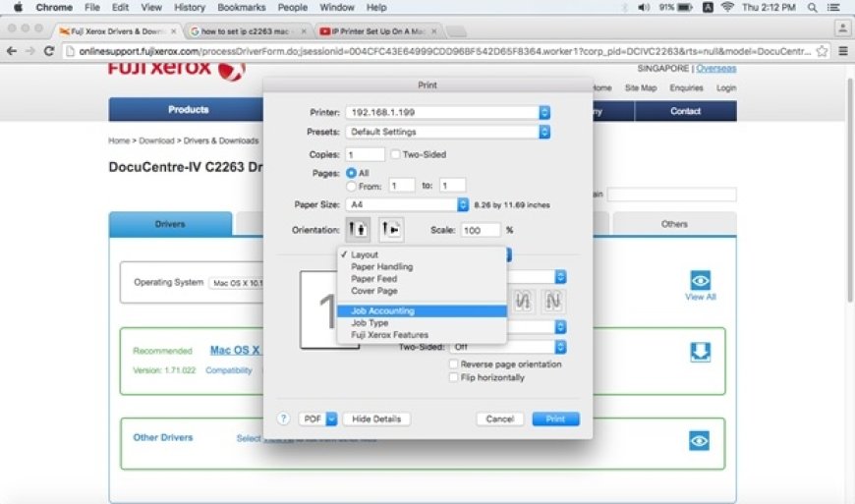Open the print help question mark
Viewport: 855px width, 504px height.
click(x=283, y=419)
